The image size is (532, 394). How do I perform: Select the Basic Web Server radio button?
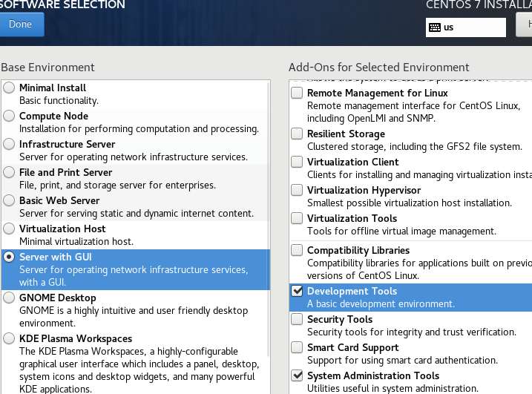click(9, 201)
